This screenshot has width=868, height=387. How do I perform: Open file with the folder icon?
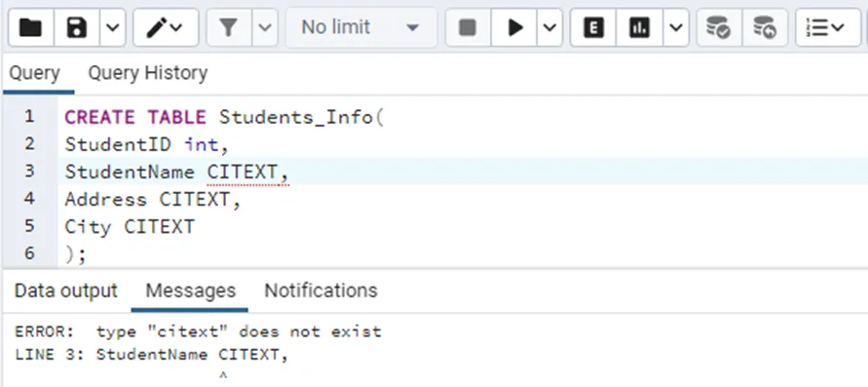tap(31, 27)
